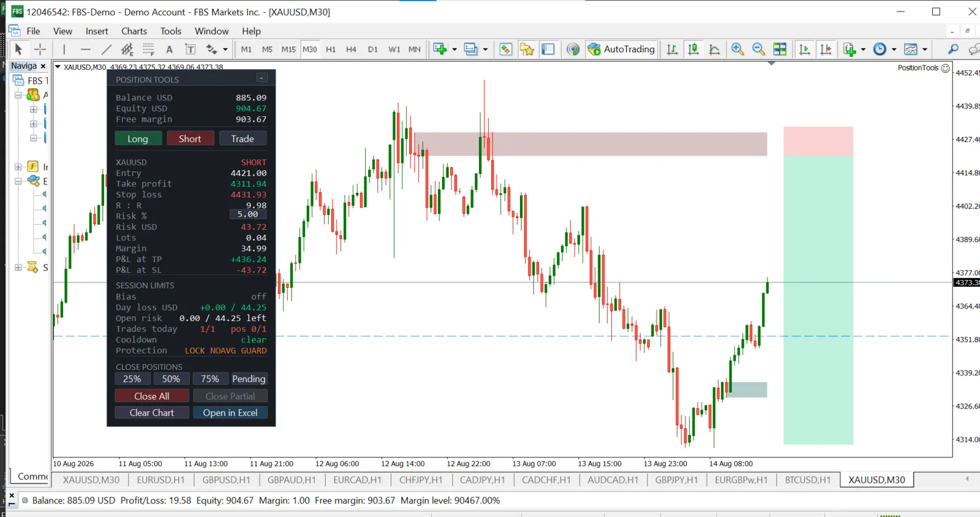Viewport: 980px width, 517px height.
Task: Select the crosshair tool
Action: coord(40,49)
